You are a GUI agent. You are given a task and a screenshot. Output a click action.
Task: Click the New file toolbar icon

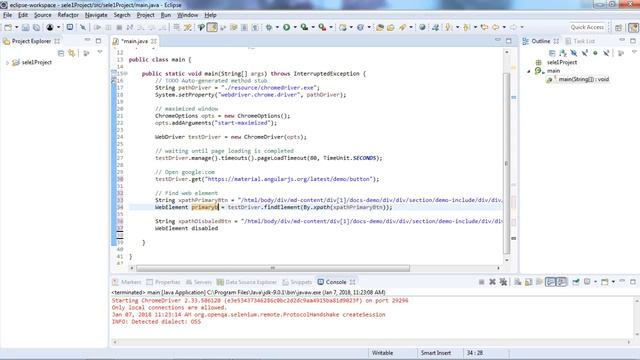[8, 27]
